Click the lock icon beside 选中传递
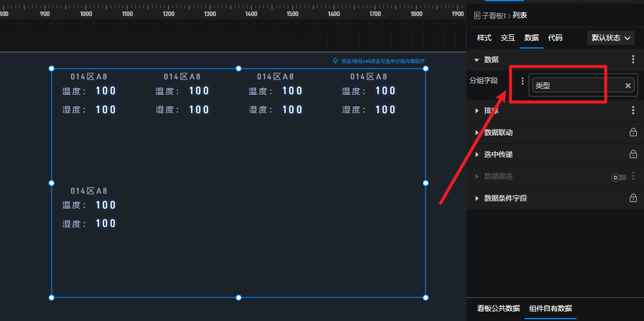644x321 pixels. [633, 154]
